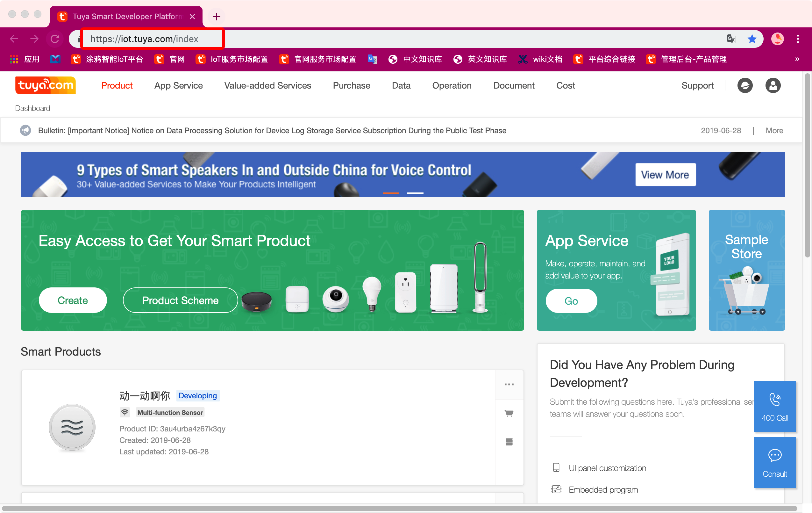Click the bulletin megaphone icon

click(25, 130)
